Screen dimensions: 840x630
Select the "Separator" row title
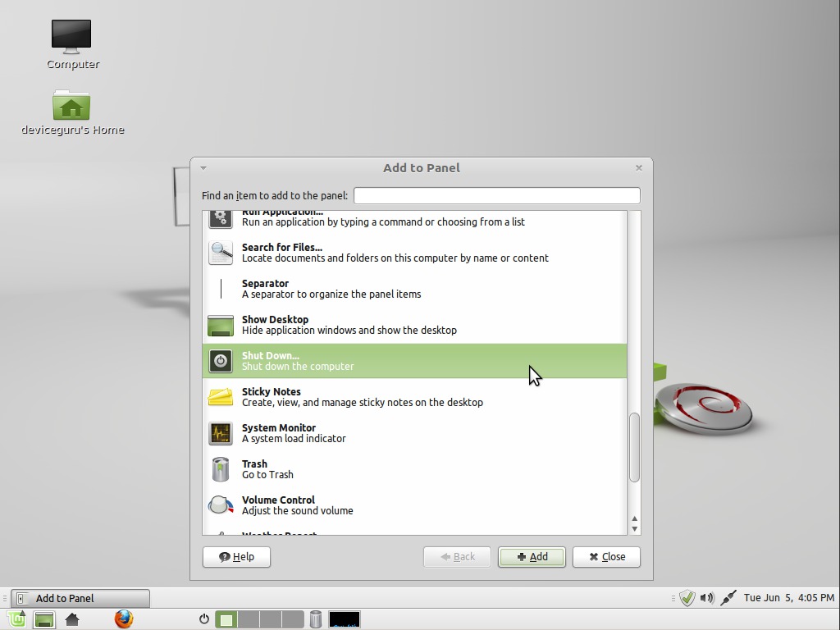point(265,283)
